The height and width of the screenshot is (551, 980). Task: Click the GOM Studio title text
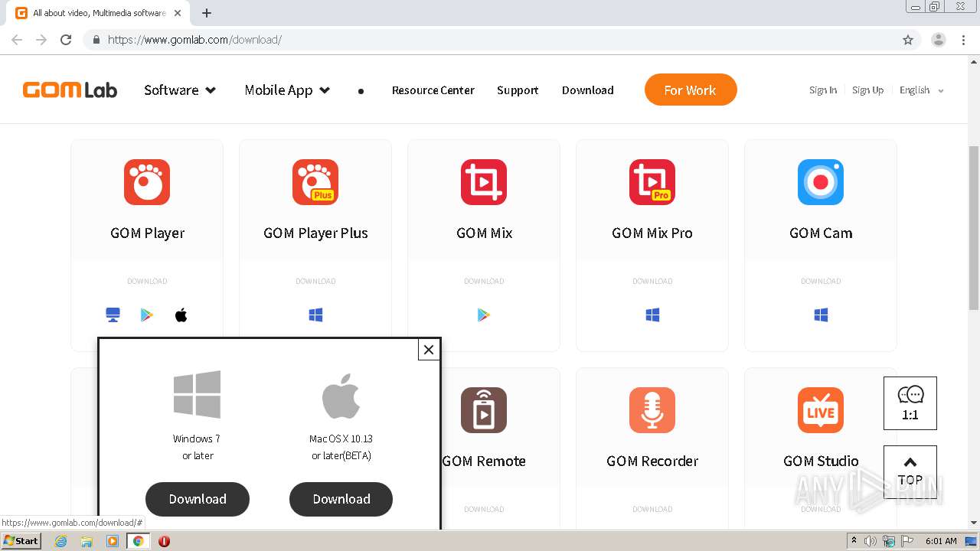click(821, 461)
